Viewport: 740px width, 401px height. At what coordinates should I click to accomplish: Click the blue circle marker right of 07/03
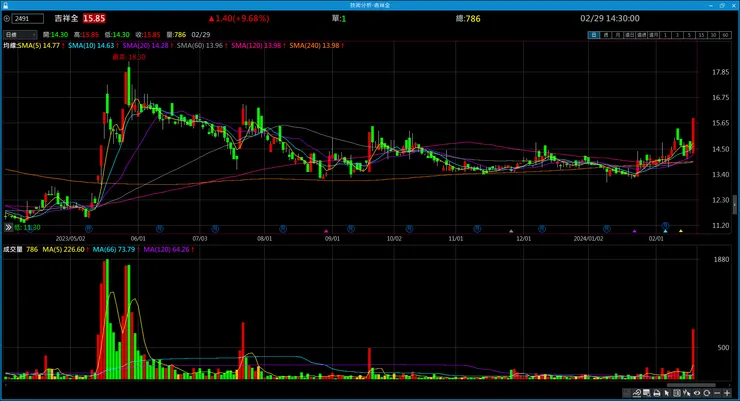(x=215, y=229)
